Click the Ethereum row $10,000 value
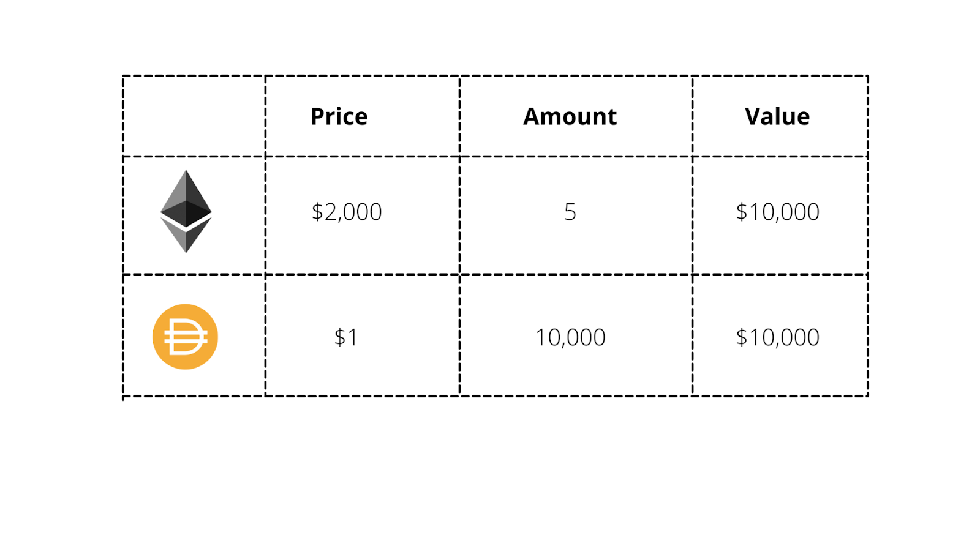This screenshot has height=551, width=980. pos(777,212)
